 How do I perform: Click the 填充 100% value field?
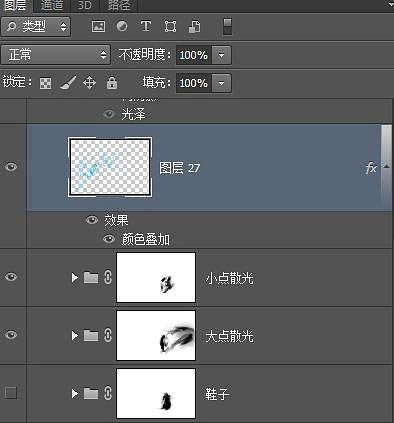click(194, 83)
